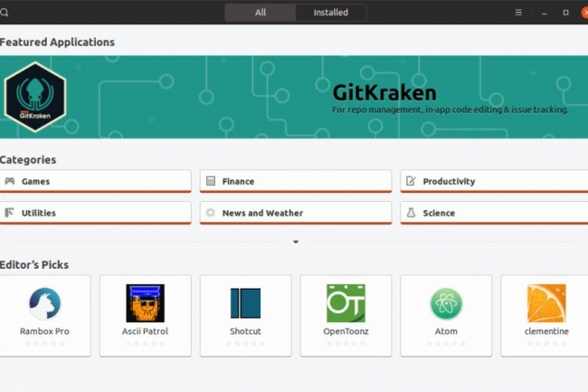This screenshot has width=588, height=392.
Task: Maximize the software window
Action: [565, 13]
